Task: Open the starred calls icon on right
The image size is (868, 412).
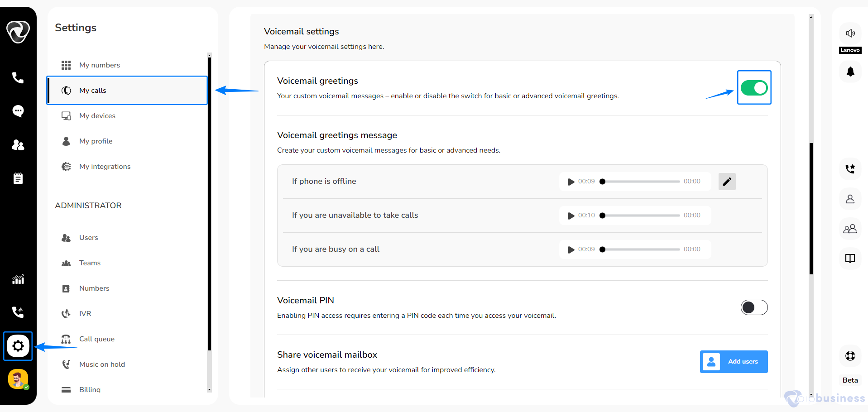Action: pos(850,169)
